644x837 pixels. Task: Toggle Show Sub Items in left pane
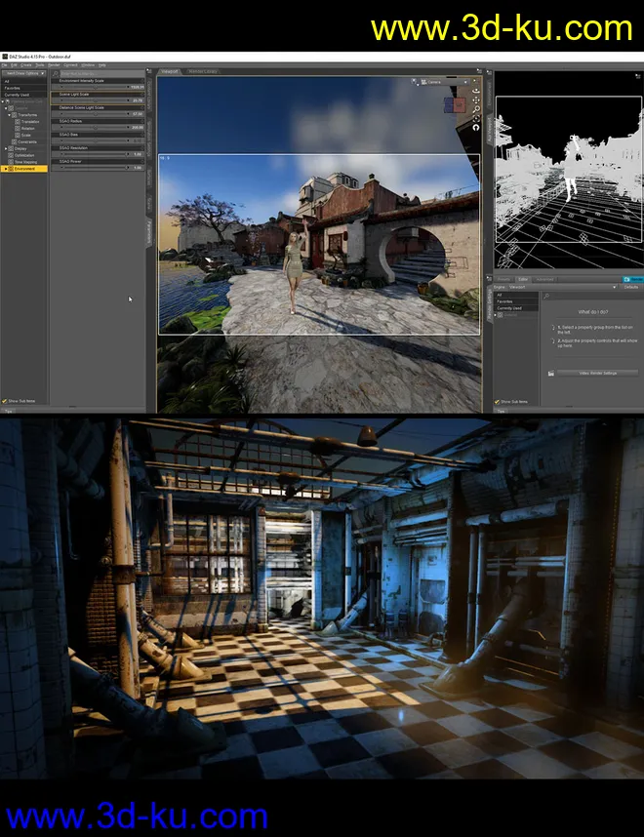coord(19,401)
